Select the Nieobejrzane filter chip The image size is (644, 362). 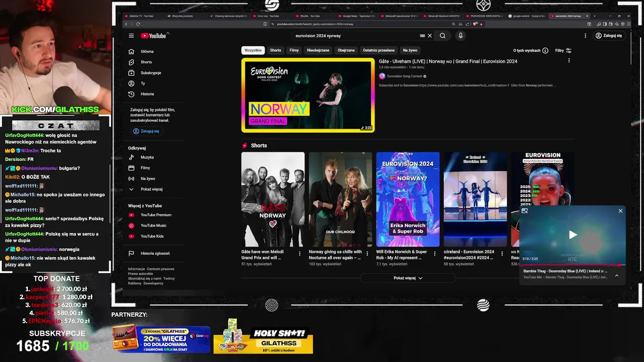[318, 50]
